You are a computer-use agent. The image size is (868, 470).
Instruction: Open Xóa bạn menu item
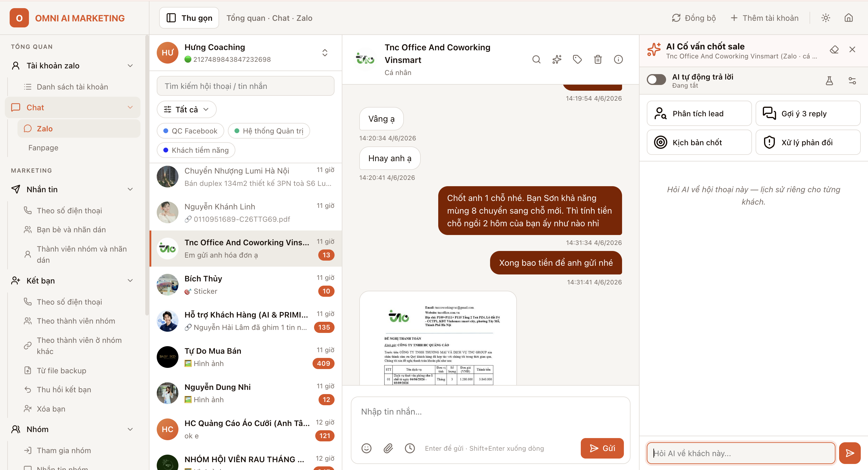tap(78, 409)
